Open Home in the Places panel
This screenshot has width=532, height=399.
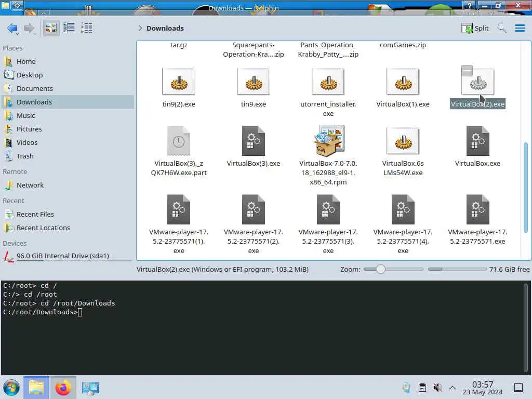pyautogui.click(x=67, y=61)
